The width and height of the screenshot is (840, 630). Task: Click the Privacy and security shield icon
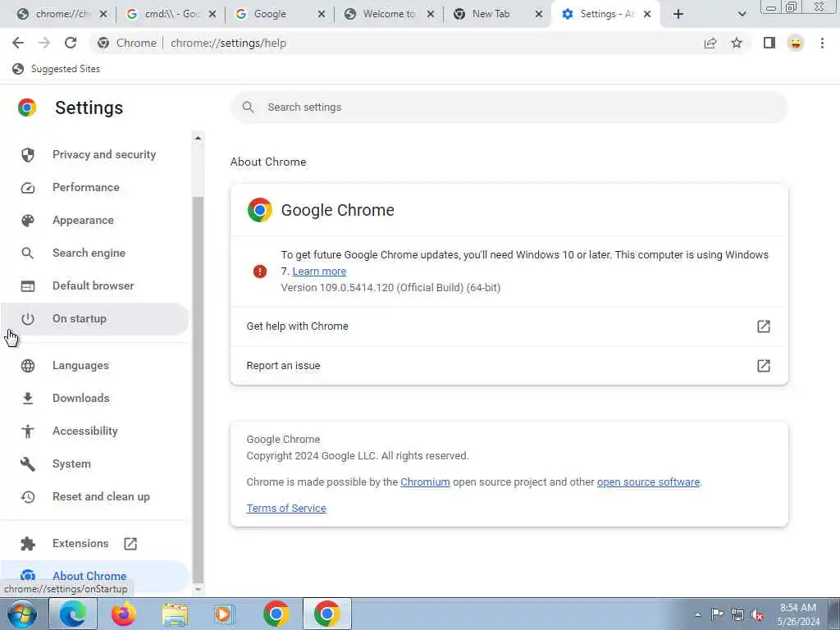(28, 155)
